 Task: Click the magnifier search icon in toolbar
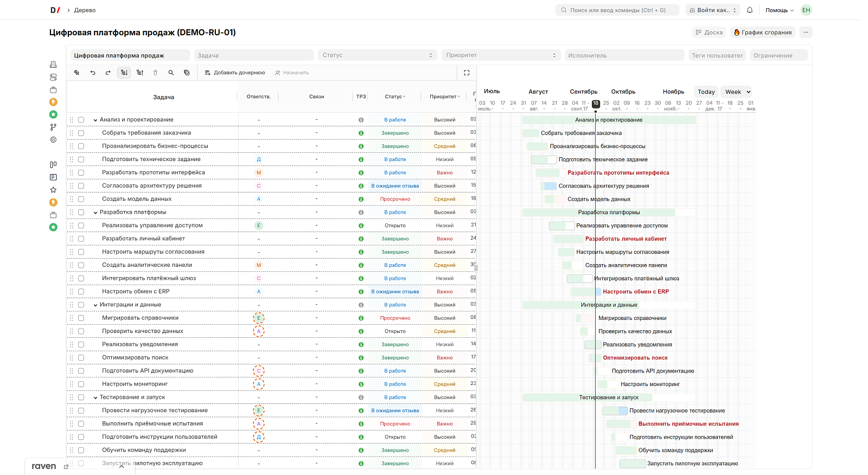[171, 73]
